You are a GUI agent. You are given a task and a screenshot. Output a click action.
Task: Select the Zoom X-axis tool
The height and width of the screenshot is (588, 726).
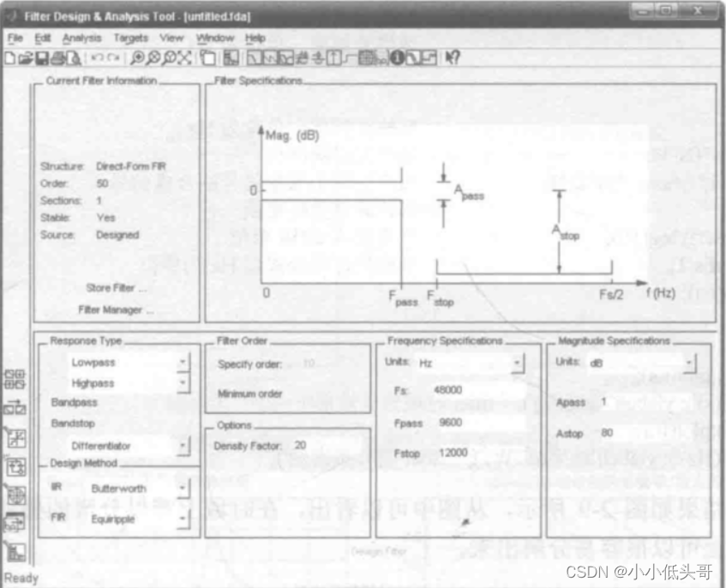pos(153,58)
